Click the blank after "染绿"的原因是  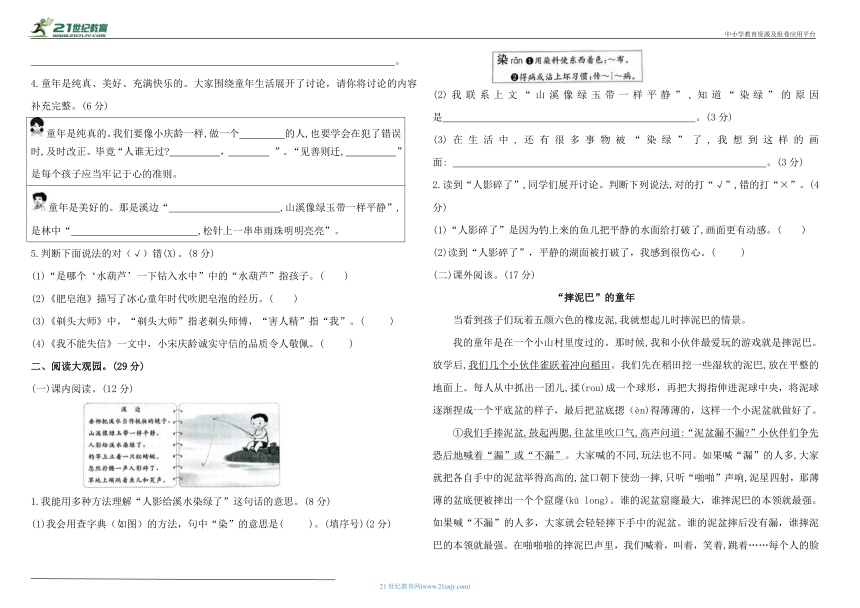[569, 117]
